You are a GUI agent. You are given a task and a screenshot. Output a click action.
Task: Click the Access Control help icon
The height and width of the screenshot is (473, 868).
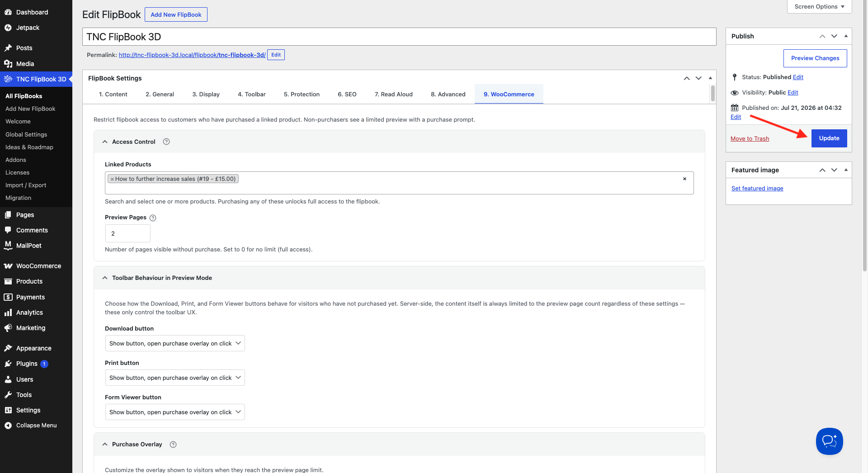pos(166,142)
